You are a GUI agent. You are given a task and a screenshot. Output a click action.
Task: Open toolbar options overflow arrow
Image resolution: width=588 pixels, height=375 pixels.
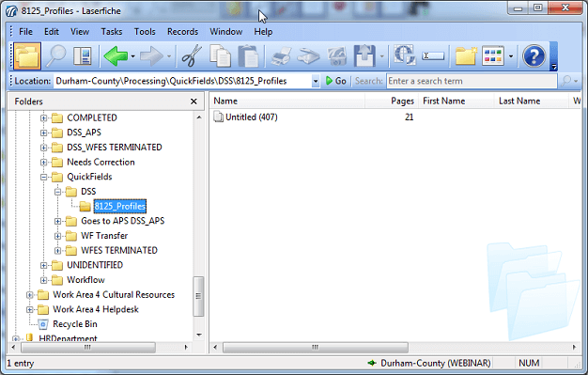pos(553,67)
